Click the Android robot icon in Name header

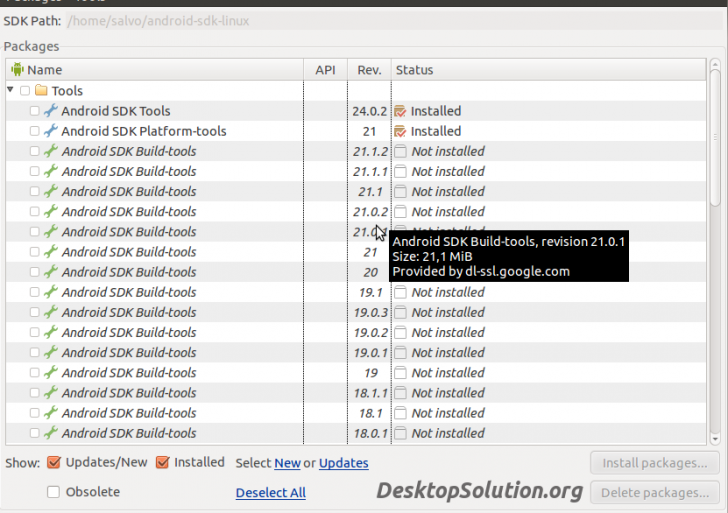point(17,70)
